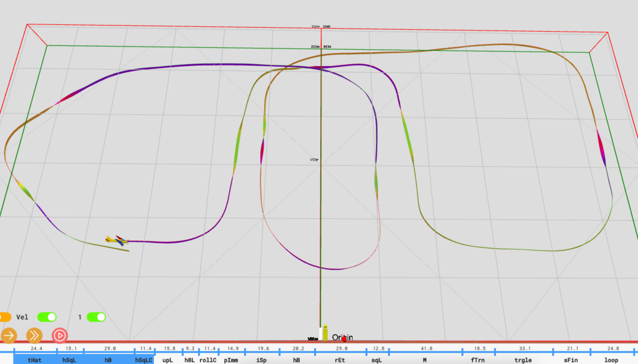
Task: Select the hSqL maneuver segment
Action: [69, 360]
